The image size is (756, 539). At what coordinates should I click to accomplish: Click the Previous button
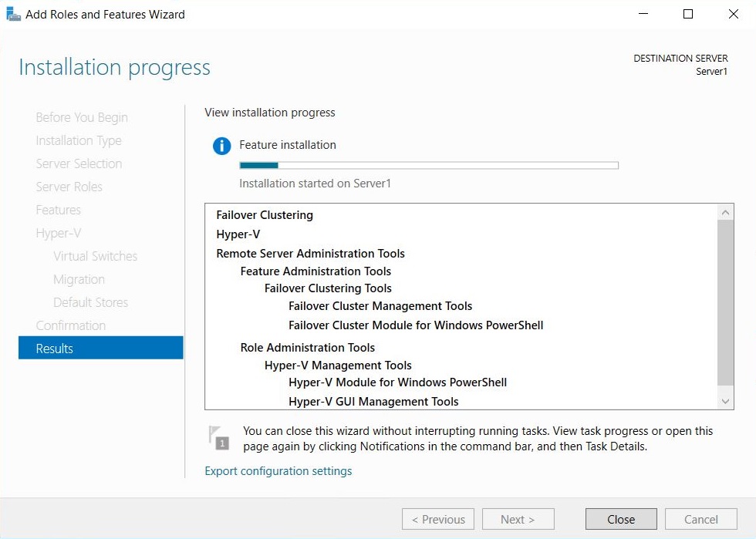(x=438, y=519)
